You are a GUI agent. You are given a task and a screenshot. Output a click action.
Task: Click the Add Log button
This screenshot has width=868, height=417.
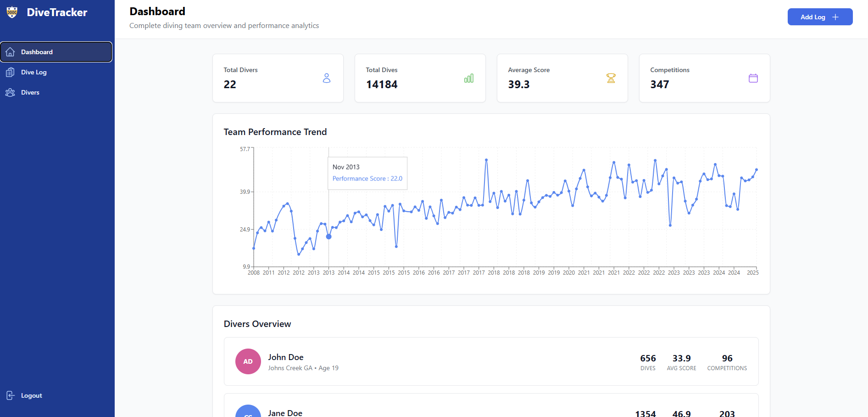[820, 17]
